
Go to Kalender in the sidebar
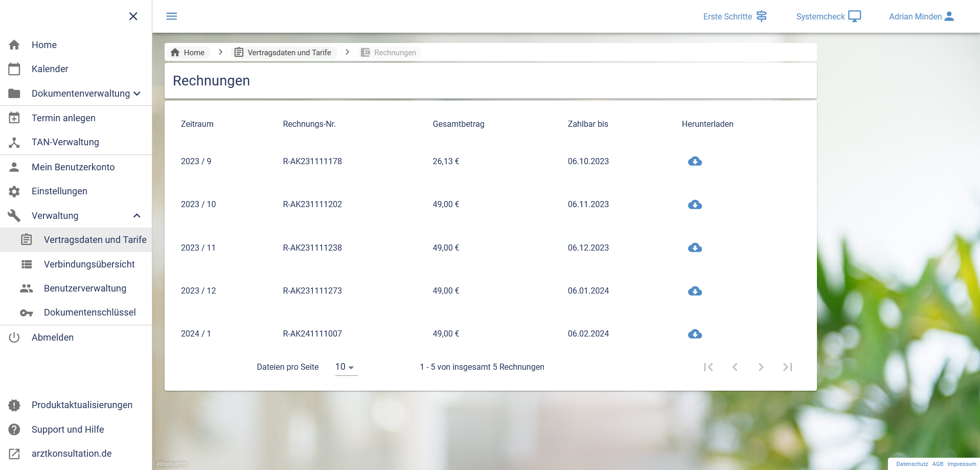click(50, 69)
